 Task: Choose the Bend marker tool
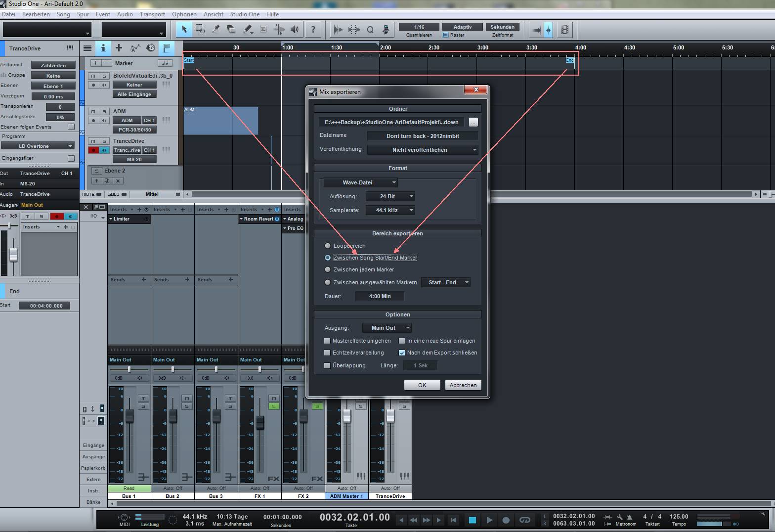click(279, 30)
